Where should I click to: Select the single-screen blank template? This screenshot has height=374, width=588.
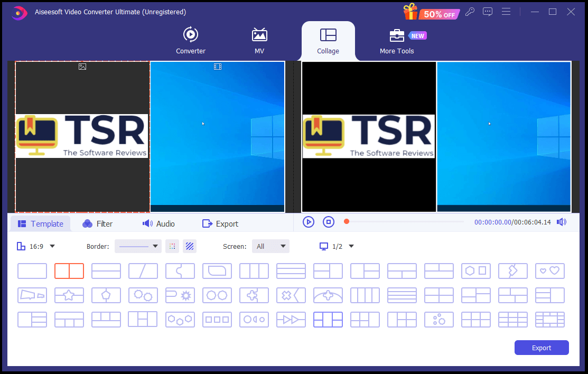point(32,271)
